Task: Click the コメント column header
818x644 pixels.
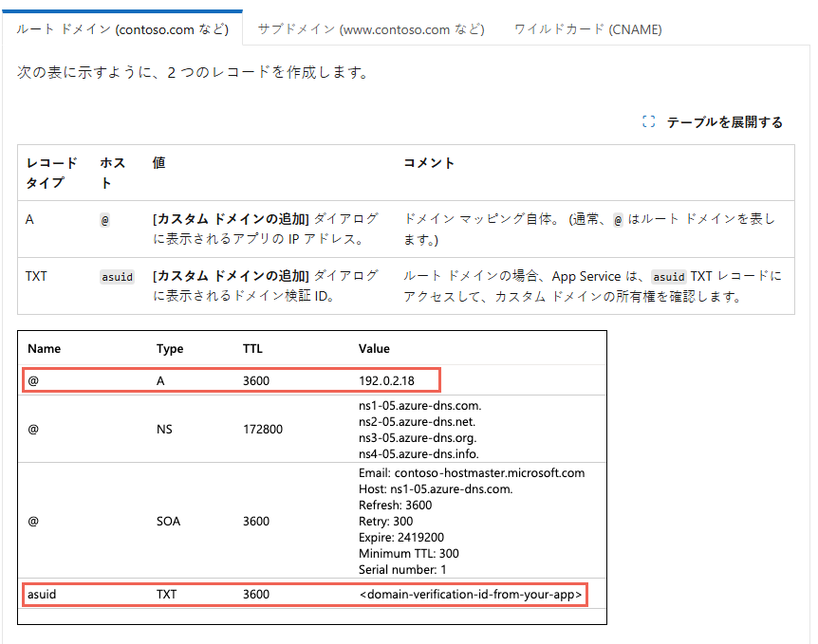Action: [428, 163]
